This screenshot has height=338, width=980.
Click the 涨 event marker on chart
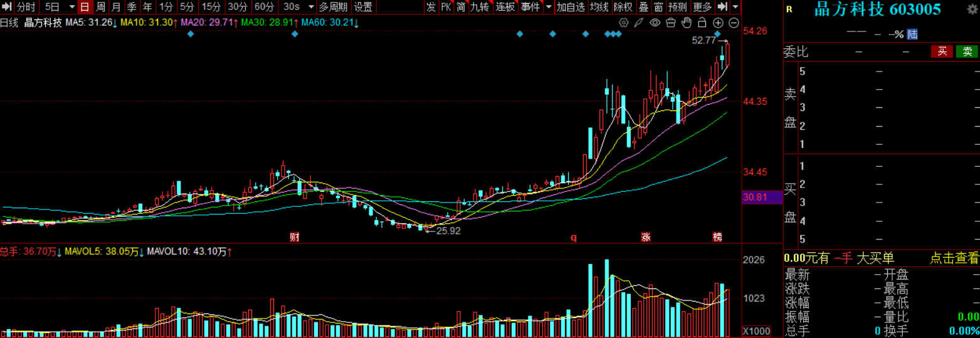click(x=646, y=237)
